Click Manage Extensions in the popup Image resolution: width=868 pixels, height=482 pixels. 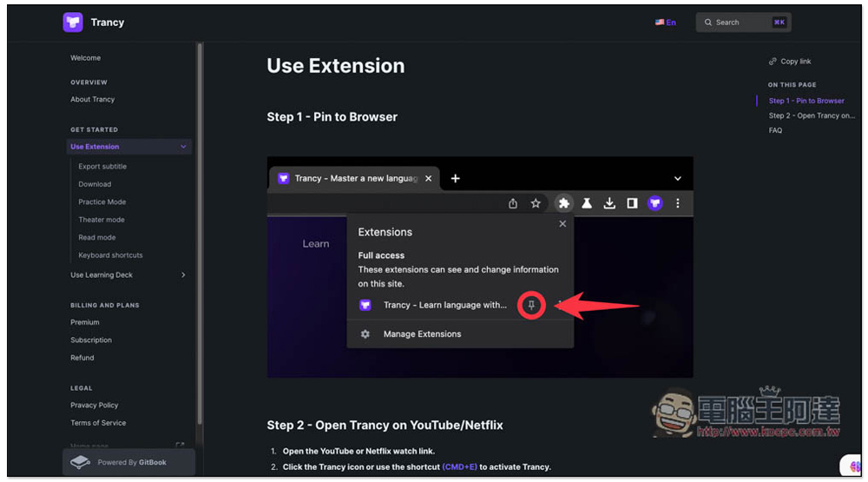(x=422, y=334)
